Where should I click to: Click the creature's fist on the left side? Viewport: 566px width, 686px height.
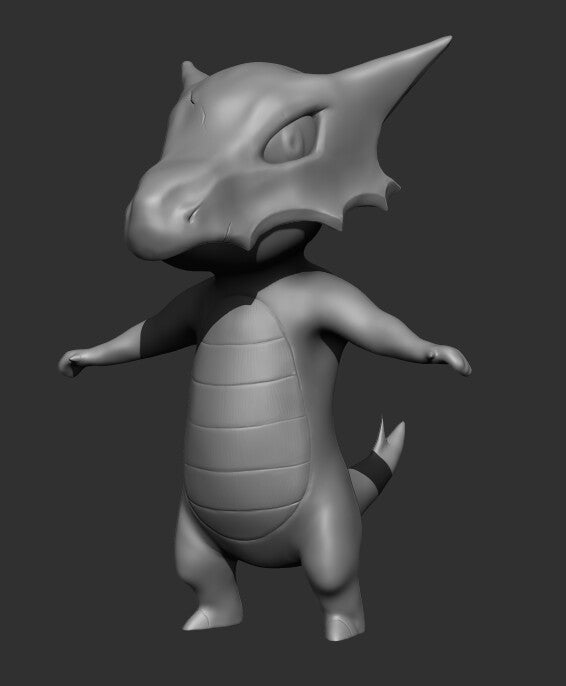point(70,362)
